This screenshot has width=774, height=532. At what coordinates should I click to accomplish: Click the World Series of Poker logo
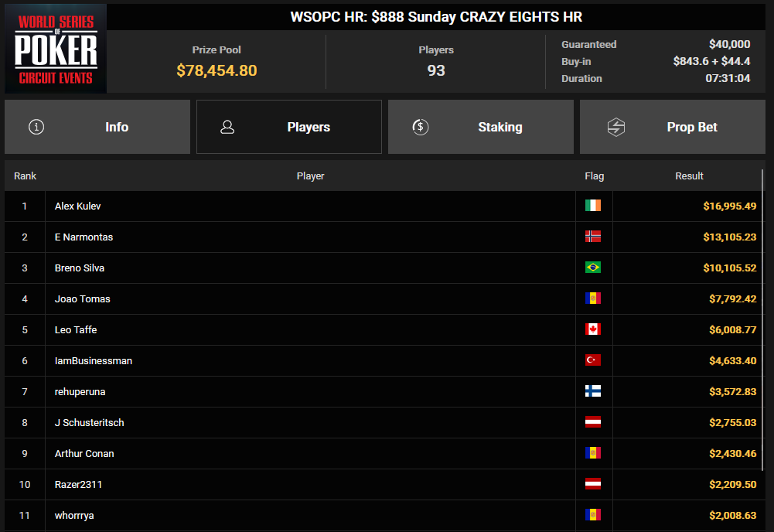[x=56, y=49]
